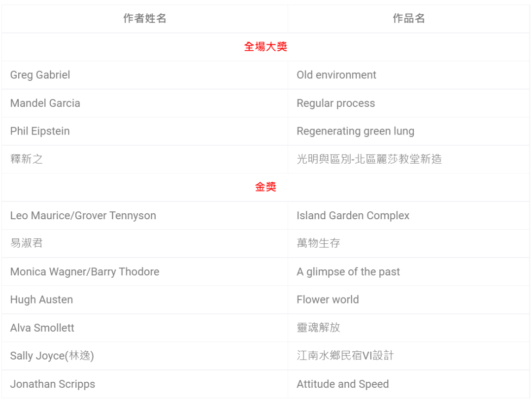
Task: Click the 作者姓名 column header
Action: (144, 18)
